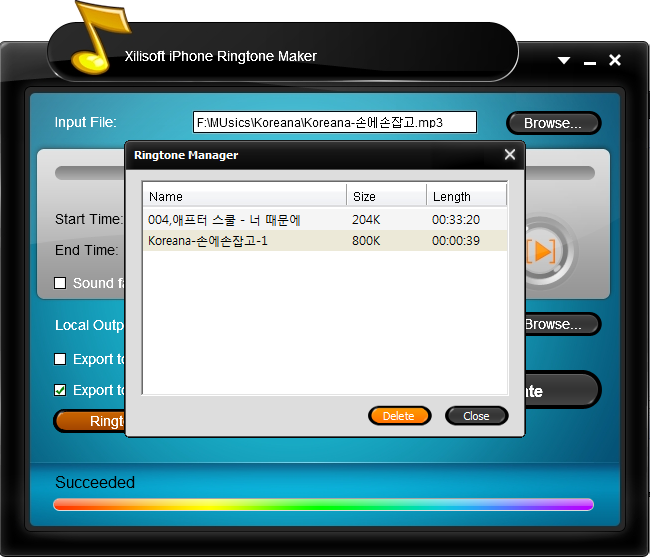This screenshot has width=650, height=557.
Task: Close the Xilisoft Ringtone Maker window
Action: [615, 60]
